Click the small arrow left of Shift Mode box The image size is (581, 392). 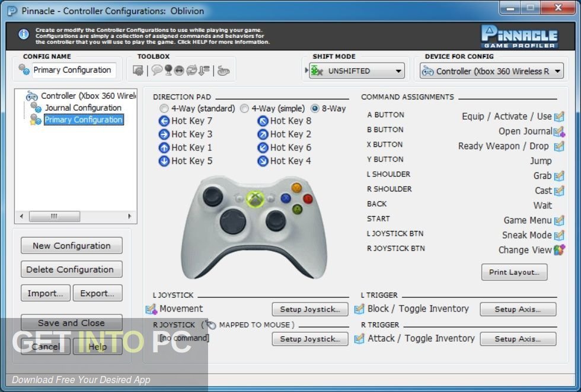307,70
